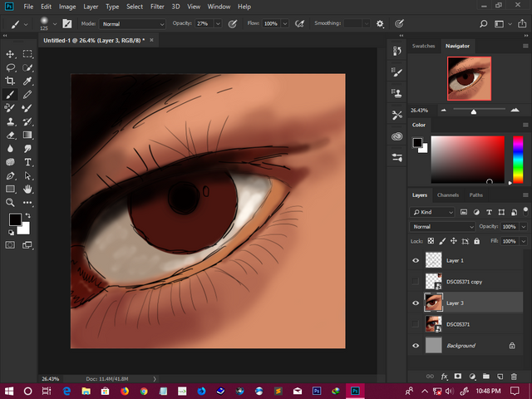Image resolution: width=532 pixels, height=399 pixels.
Task: Switch to the Swatches tab
Action: point(425,46)
